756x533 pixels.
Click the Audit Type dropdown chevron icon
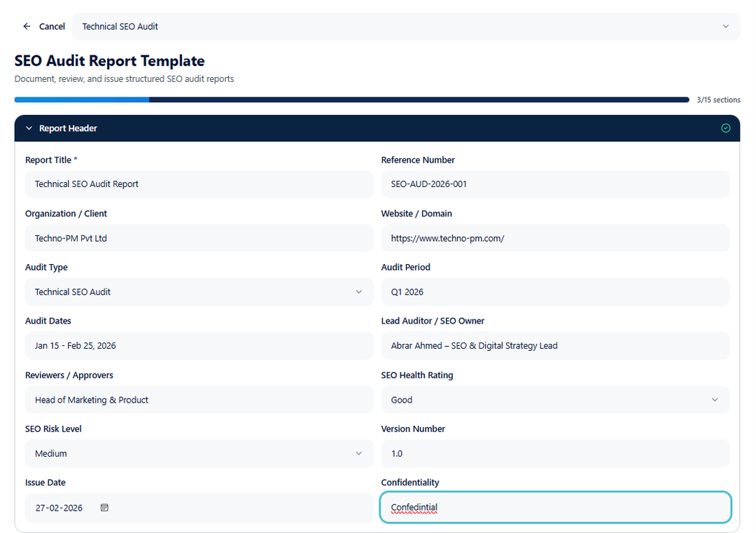pos(358,292)
